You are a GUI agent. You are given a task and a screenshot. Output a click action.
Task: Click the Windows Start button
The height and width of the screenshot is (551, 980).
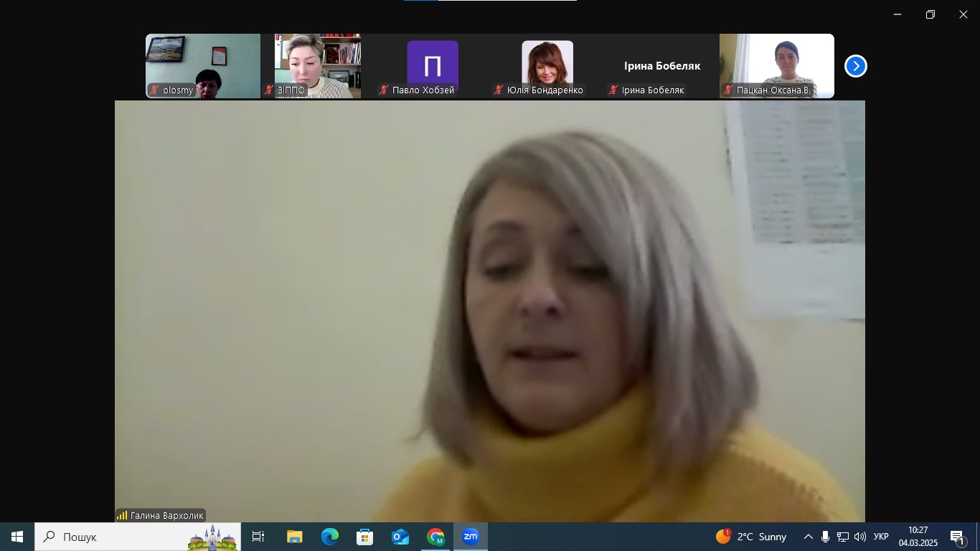point(17,537)
